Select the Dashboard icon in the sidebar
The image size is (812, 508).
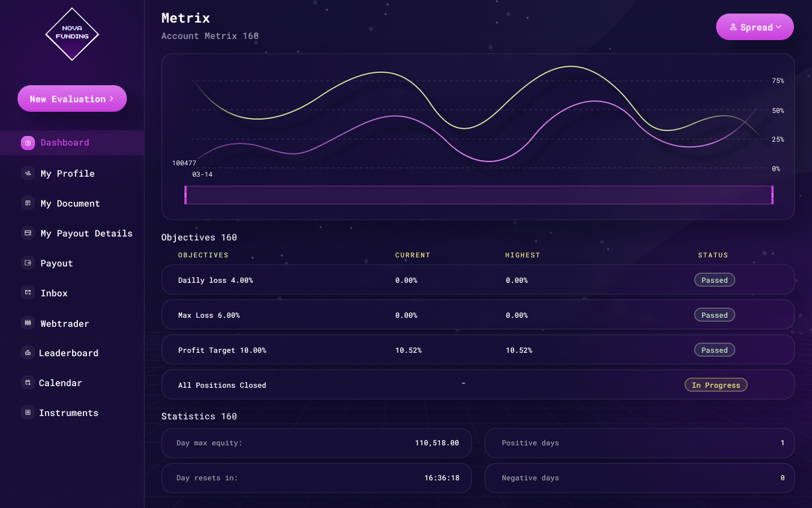tap(28, 143)
